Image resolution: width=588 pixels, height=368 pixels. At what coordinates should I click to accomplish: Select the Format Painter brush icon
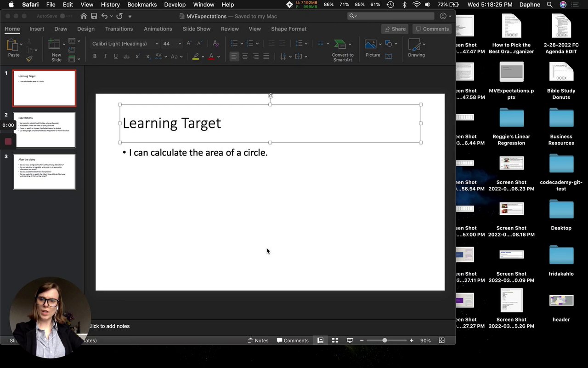tap(29, 59)
